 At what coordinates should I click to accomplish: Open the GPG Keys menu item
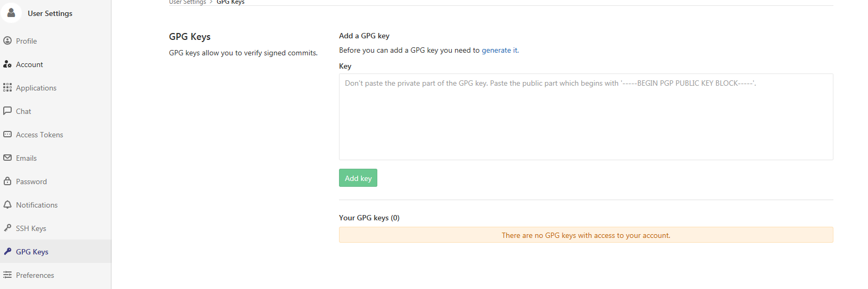point(32,252)
